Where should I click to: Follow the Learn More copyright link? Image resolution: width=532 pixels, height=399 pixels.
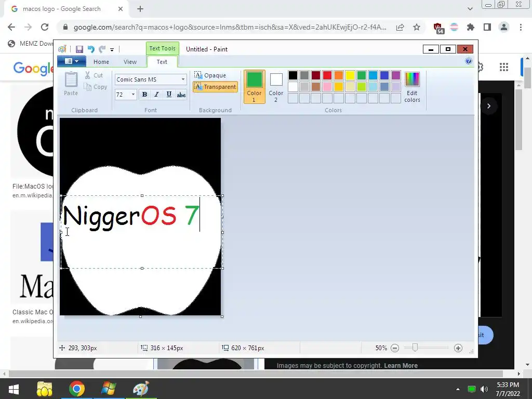pos(401,365)
